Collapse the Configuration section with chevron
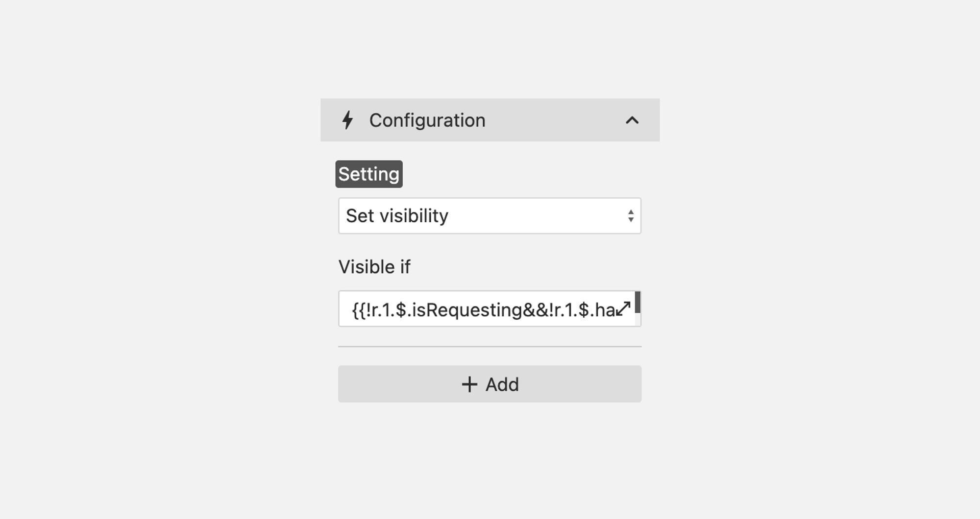Image resolution: width=980 pixels, height=519 pixels. [632, 120]
